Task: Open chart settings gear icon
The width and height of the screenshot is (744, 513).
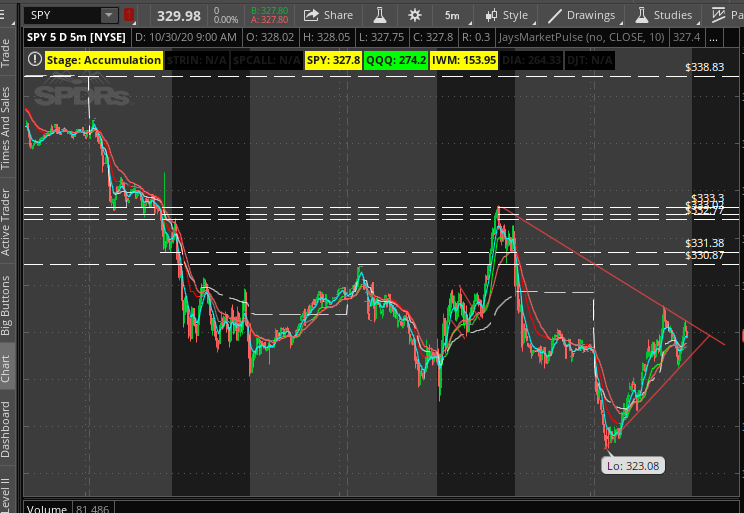Action: [415, 15]
